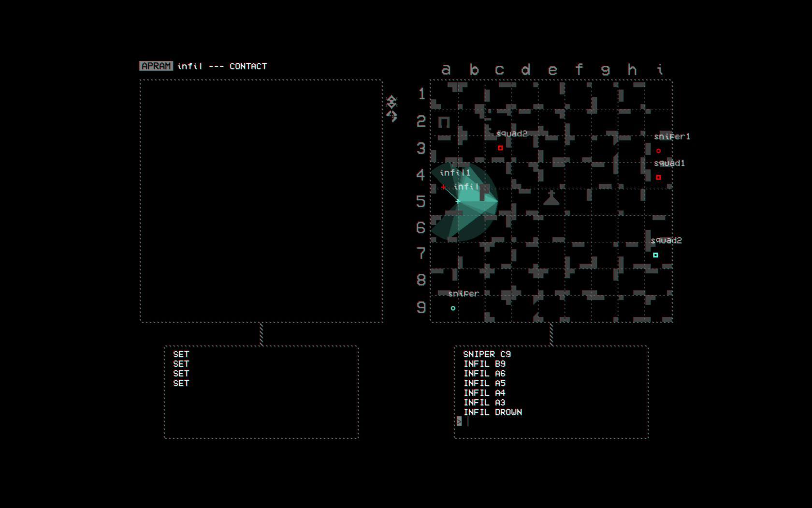
Task: Click the last SET line
Action: point(181,383)
